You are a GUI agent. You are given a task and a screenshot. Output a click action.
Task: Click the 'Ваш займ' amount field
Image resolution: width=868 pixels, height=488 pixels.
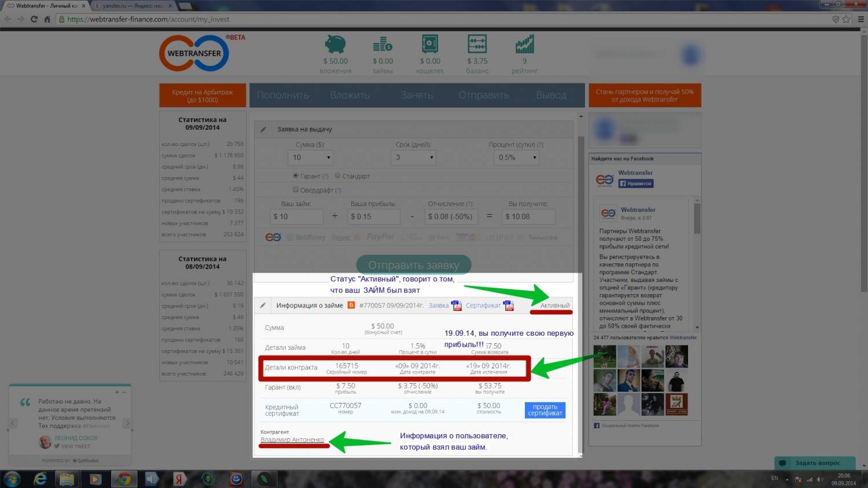[x=297, y=217]
